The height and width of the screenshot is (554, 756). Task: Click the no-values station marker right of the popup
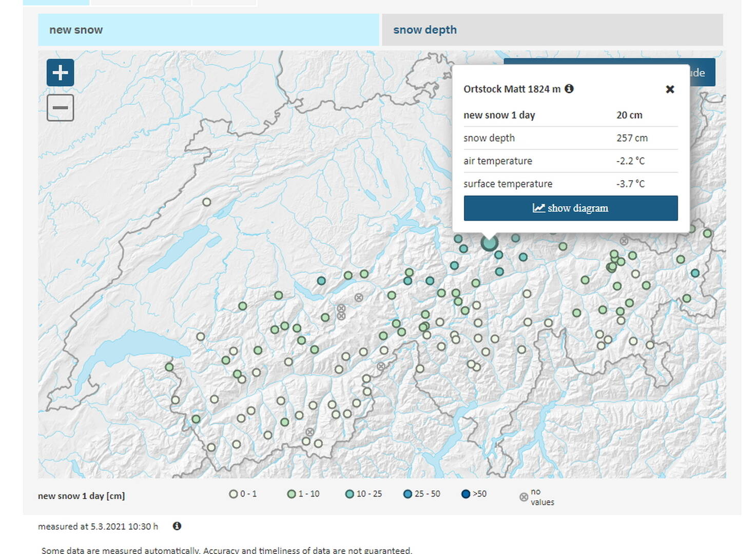624,241
